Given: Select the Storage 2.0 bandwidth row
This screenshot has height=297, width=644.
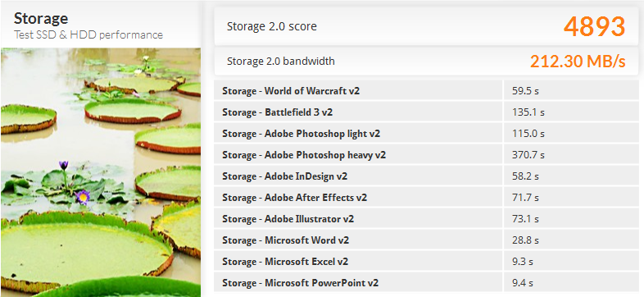Looking at the screenshot, I should click(426, 62).
